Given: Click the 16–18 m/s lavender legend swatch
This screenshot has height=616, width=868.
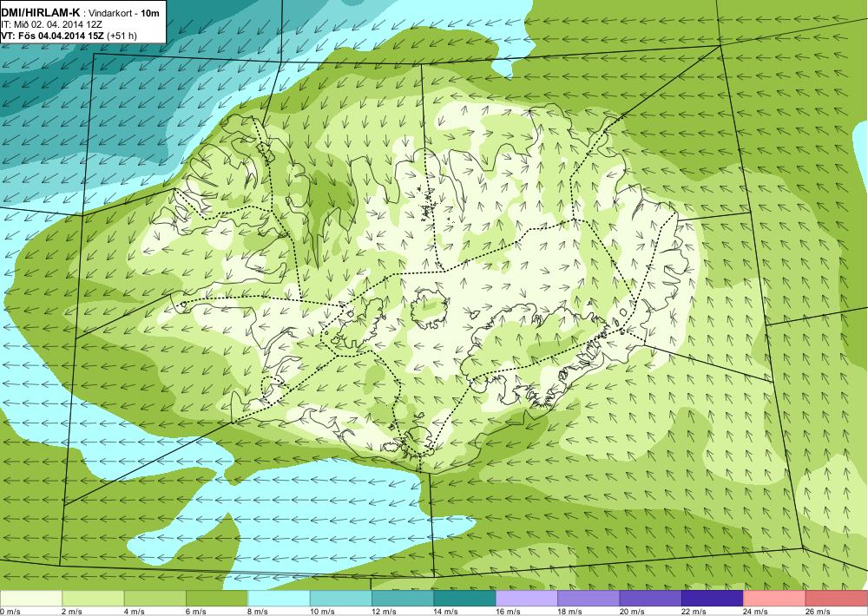Looking at the screenshot, I should (x=527, y=599).
